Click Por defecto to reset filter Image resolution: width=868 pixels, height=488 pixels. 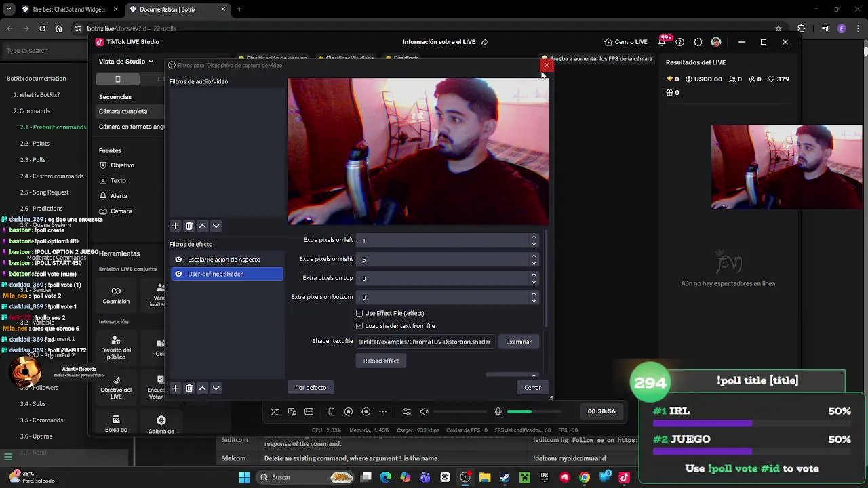311,388
